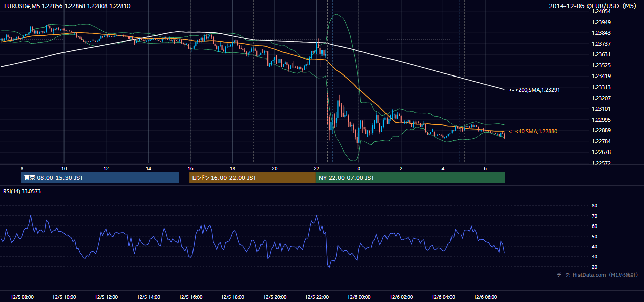Click hour label 18 below the price chart
Screen dimensions: 644x302
click(x=232, y=168)
